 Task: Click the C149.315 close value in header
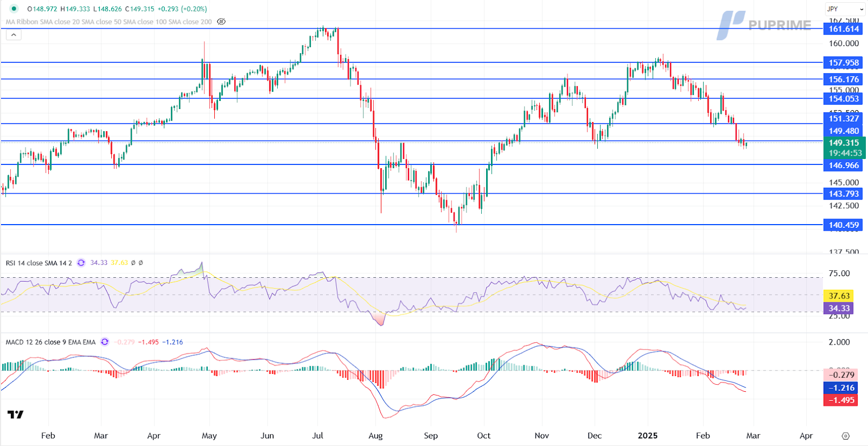(139, 9)
